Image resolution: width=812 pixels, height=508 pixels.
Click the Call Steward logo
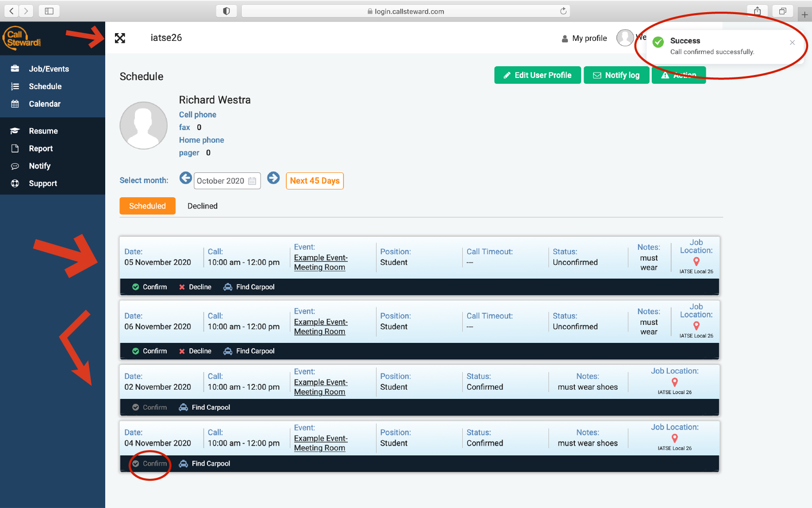22,38
